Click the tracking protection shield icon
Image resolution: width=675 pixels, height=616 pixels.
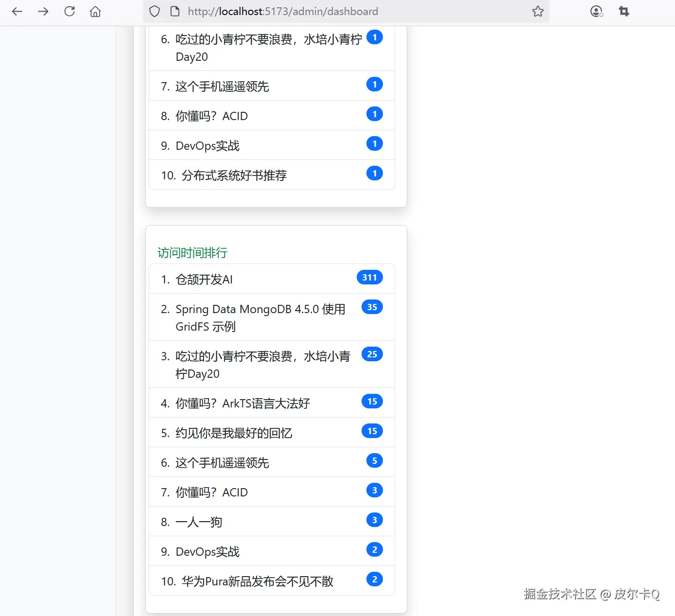pyautogui.click(x=154, y=11)
